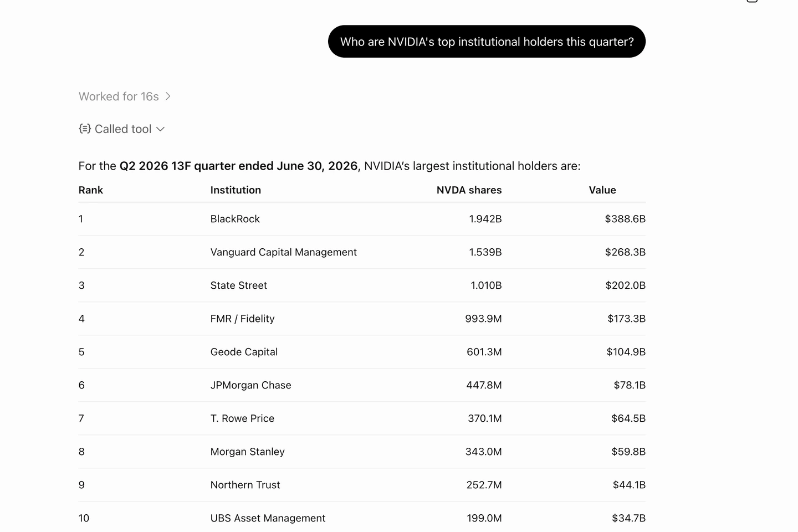Click the '$34.7B' value cell

click(628, 518)
